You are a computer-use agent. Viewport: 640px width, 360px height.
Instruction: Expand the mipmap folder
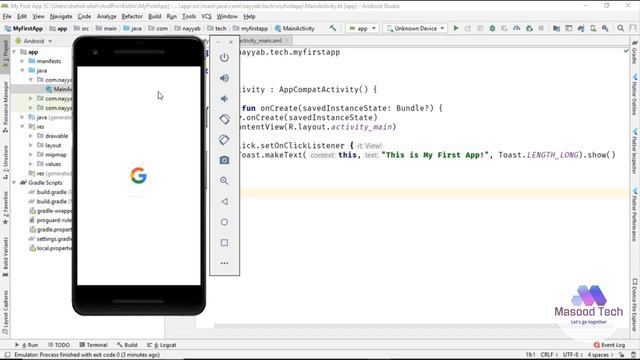(31, 155)
